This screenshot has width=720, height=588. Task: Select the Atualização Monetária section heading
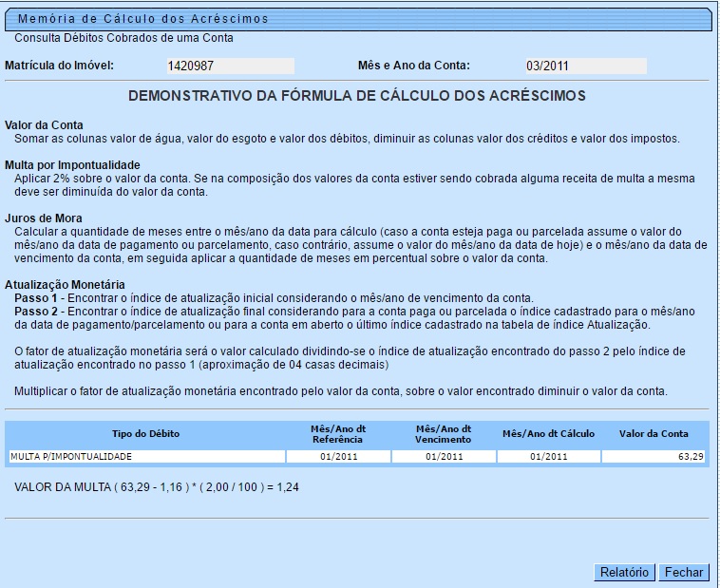(65, 284)
